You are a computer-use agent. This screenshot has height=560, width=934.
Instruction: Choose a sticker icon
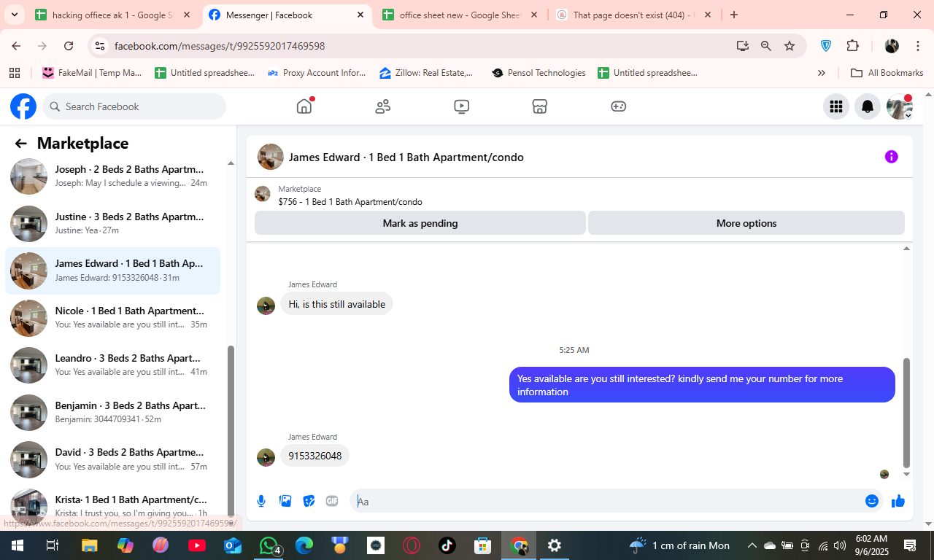[x=309, y=501]
